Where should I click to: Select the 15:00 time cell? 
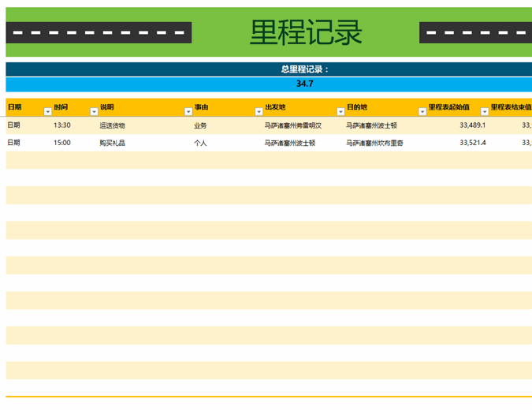[x=62, y=143]
